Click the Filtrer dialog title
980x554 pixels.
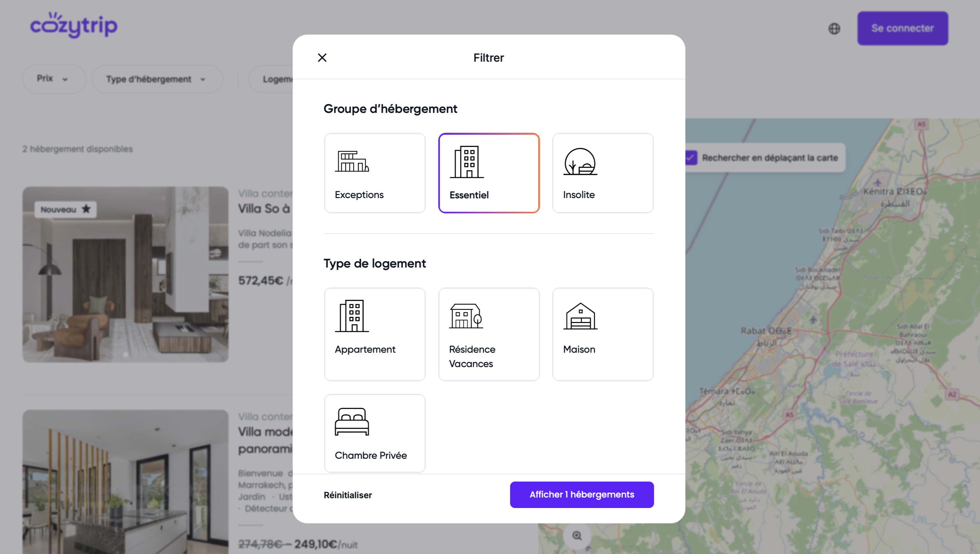(x=489, y=57)
